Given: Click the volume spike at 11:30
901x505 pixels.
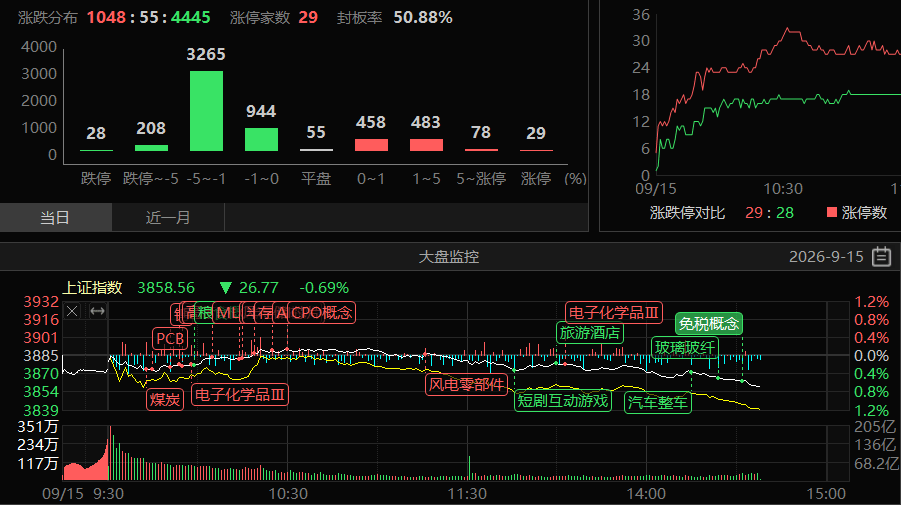Looking at the screenshot, I should 469,468.
